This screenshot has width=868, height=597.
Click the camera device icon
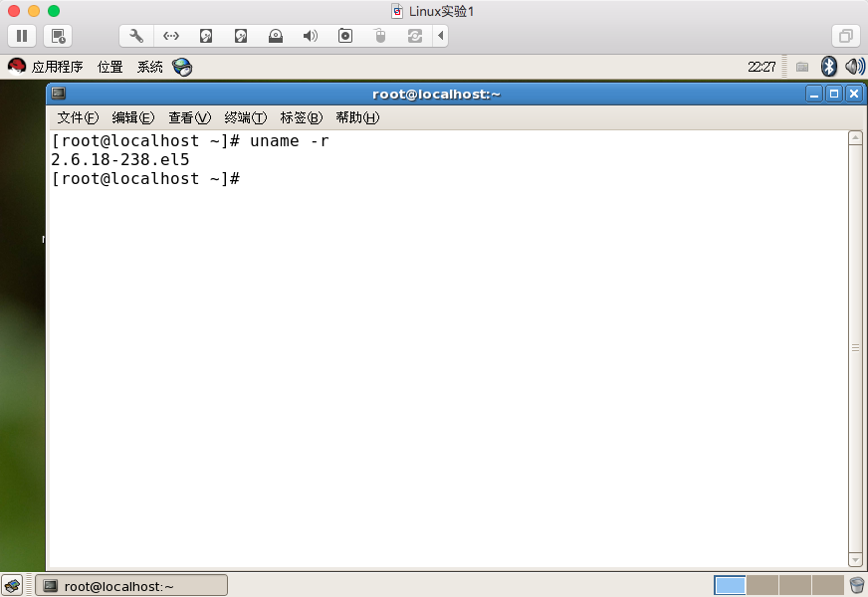(344, 36)
